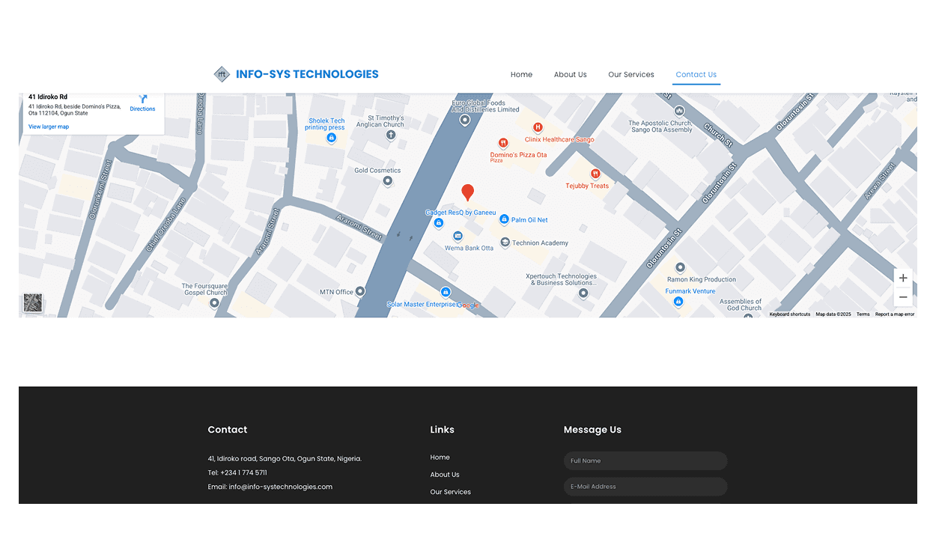The width and height of the screenshot is (936, 560).
Task: Click the Full Name input field
Action: click(645, 461)
